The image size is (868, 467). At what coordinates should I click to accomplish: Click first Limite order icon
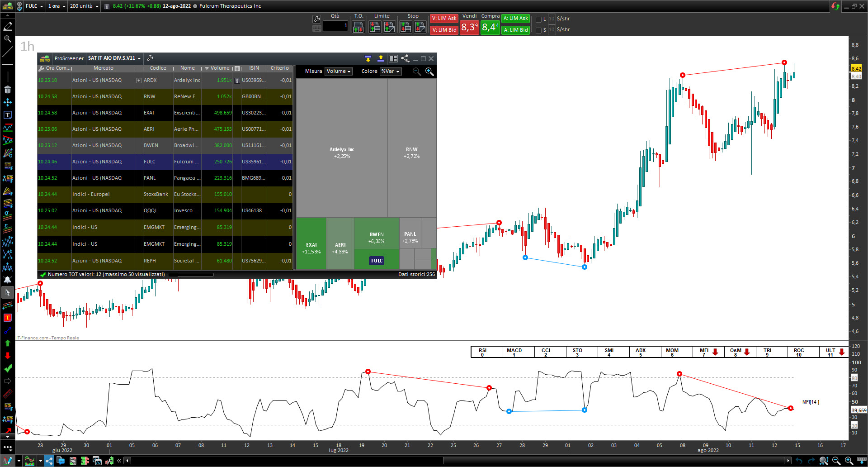pos(375,27)
